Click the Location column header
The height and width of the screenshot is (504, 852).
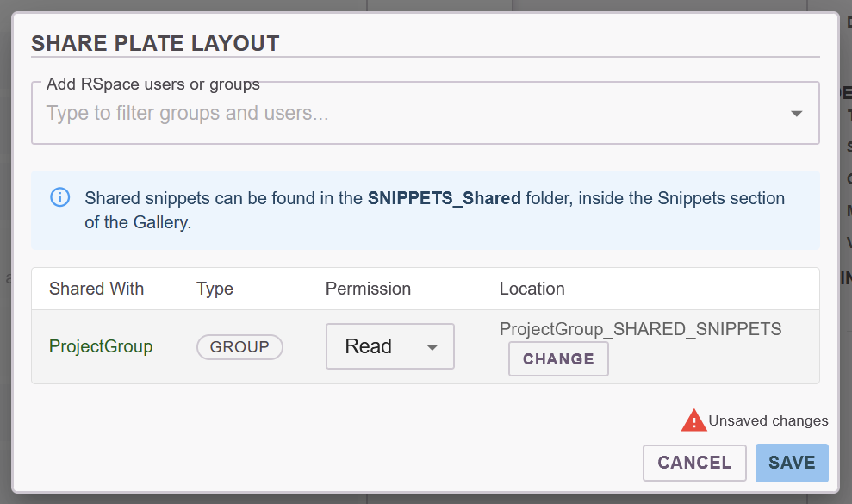pyautogui.click(x=532, y=289)
